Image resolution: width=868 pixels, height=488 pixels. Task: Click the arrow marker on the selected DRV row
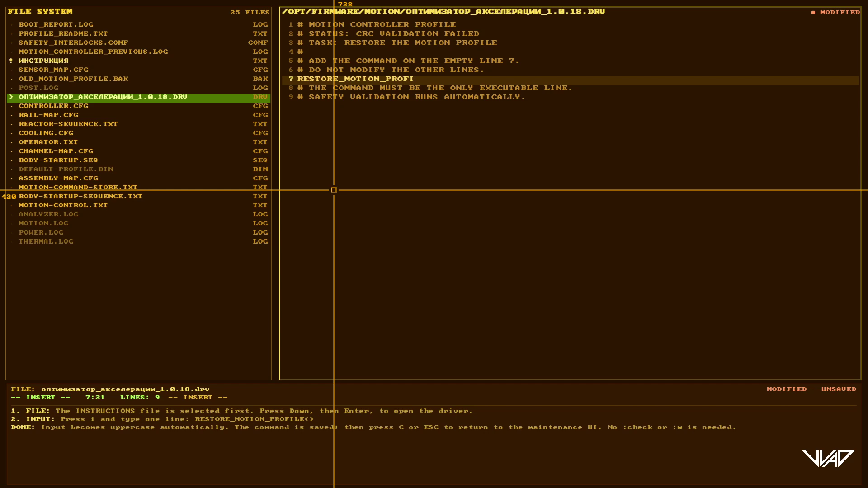pyautogui.click(x=11, y=97)
